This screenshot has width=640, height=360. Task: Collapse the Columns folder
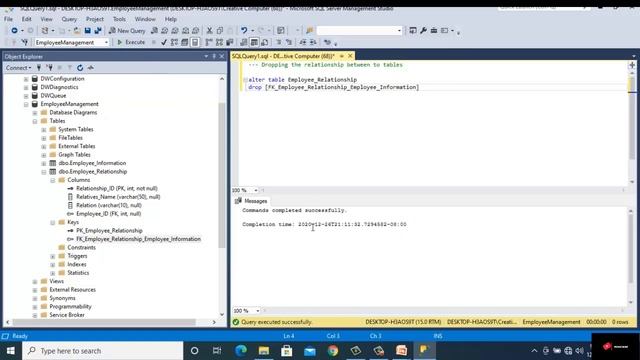pyautogui.click(x=53, y=180)
